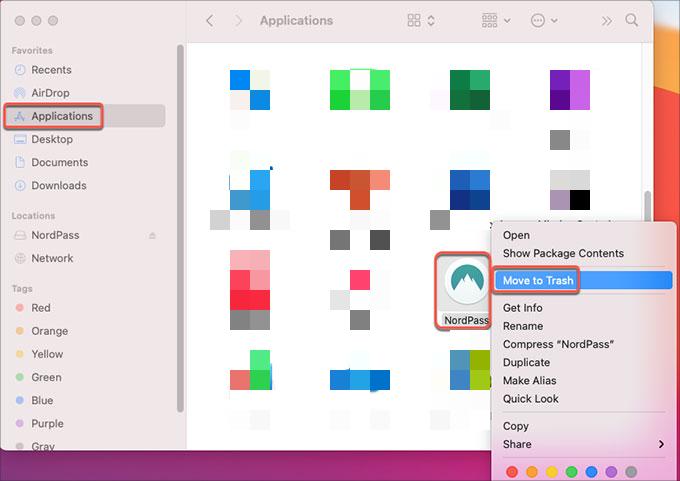Choose Move to Trash
680x481 pixels.
coord(538,281)
